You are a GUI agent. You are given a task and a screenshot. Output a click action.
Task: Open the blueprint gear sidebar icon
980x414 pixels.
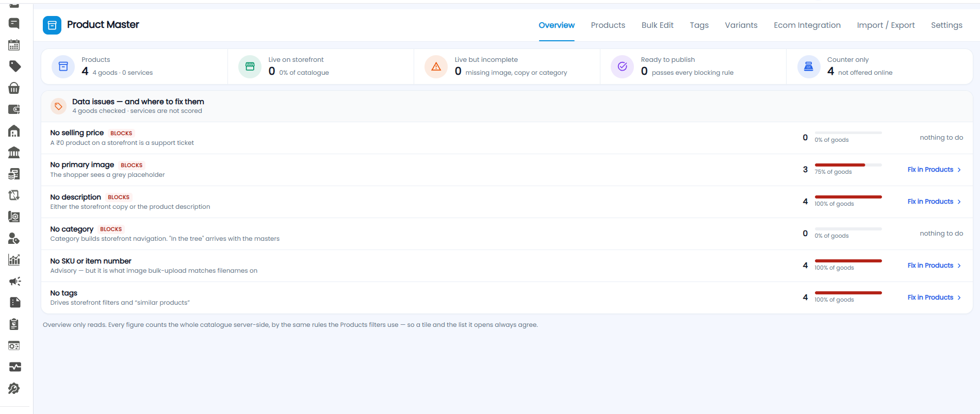pyautogui.click(x=14, y=217)
